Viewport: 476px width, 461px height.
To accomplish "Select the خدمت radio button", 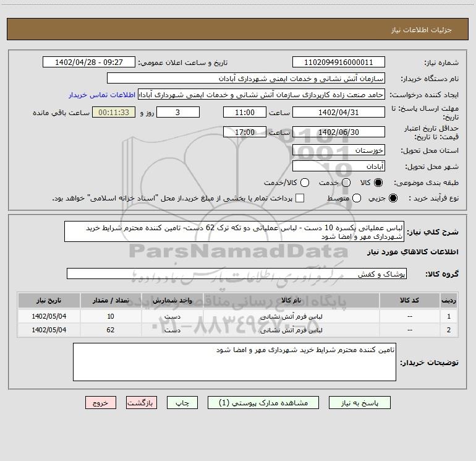I will pyautogui.click(x=346, y=183).
